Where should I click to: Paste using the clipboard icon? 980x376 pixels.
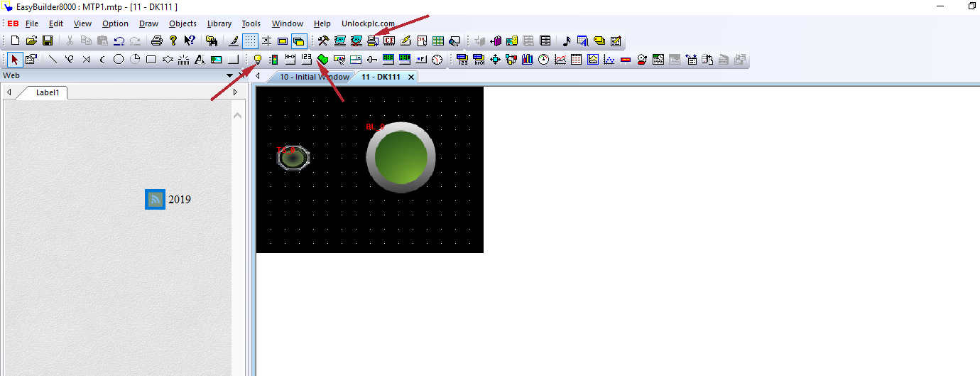pyautogui.click(x=102, y=41)
